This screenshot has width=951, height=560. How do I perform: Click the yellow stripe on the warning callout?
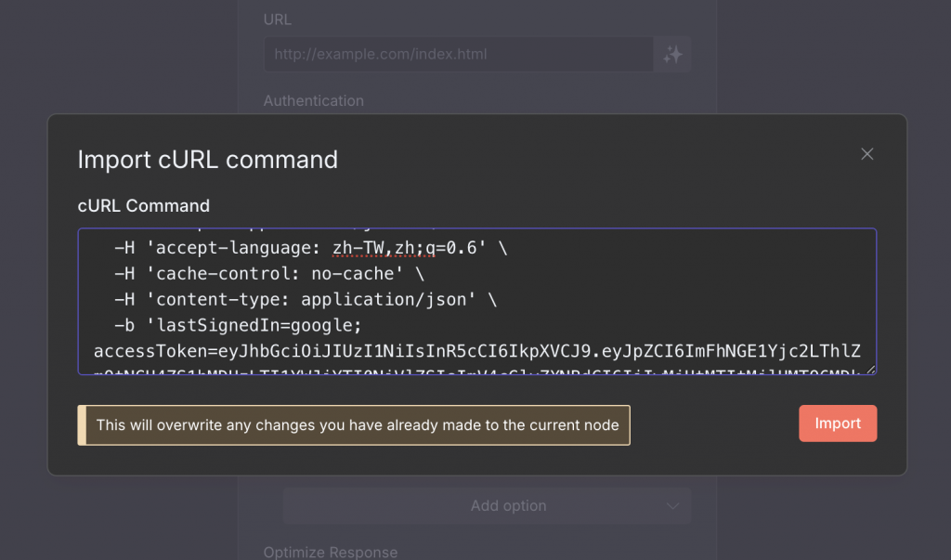[x=82, y=424]
